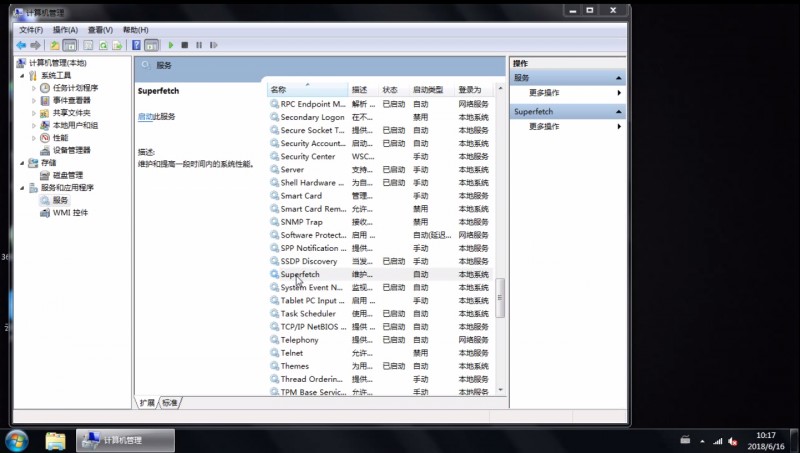Image resolution: width=800 pixels, height=453 pixels.
Task: Sort by 名称 column header
Action: coord(308,90)
